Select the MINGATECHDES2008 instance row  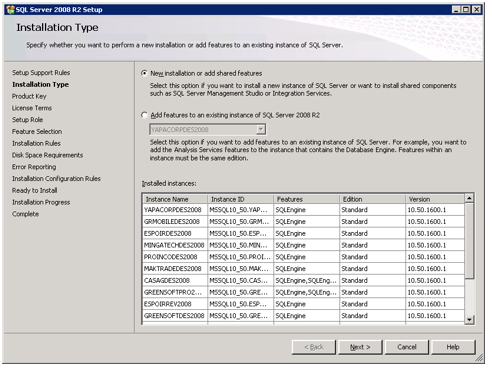(x=303, y=245)
